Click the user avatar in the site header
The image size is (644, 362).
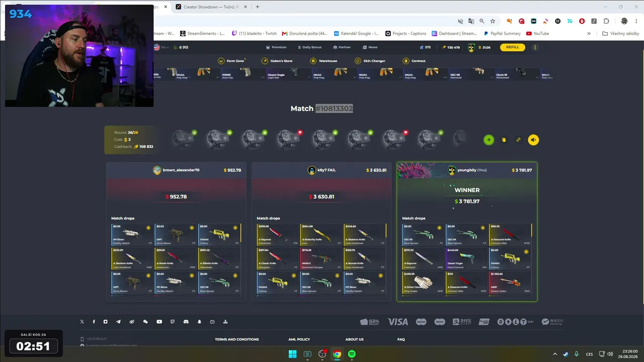tap(471, 47)
